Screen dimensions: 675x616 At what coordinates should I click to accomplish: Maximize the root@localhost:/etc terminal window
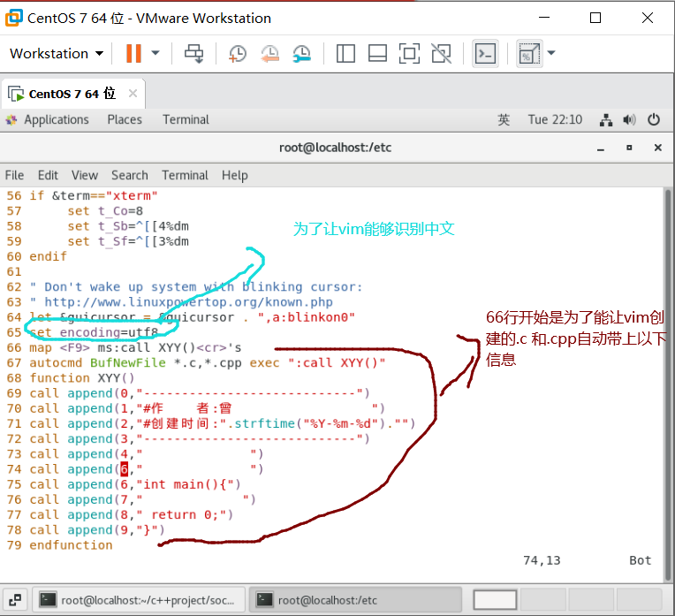629,148
